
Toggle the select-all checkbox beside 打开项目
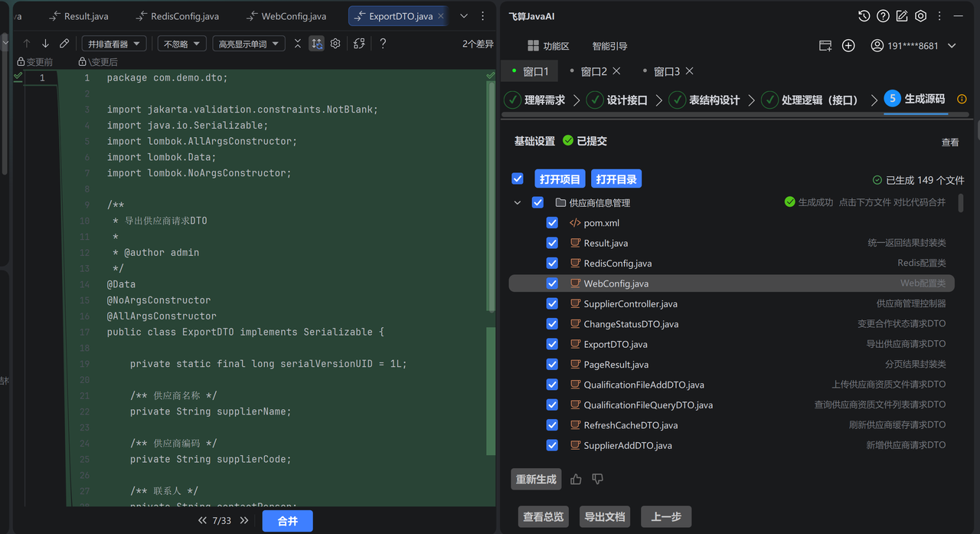518,179
